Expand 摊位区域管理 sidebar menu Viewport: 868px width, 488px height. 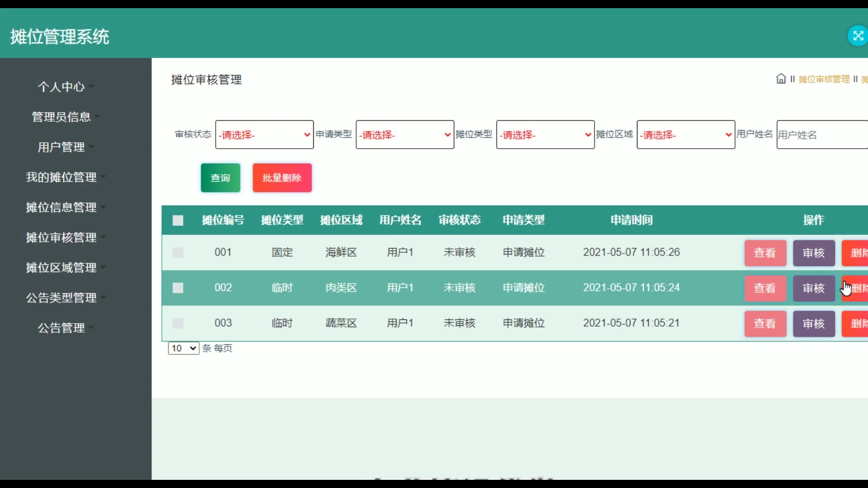coord(61,268)
